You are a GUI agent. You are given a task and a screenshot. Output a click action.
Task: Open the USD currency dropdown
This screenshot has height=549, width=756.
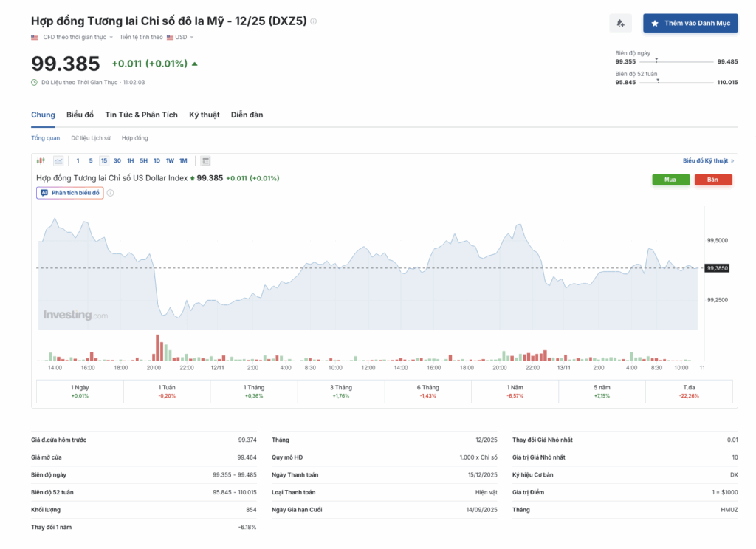180,37
